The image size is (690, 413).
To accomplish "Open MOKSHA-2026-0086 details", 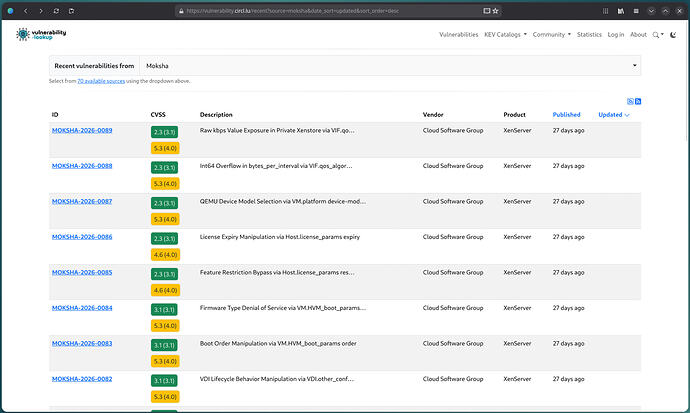I will [82, 237].
